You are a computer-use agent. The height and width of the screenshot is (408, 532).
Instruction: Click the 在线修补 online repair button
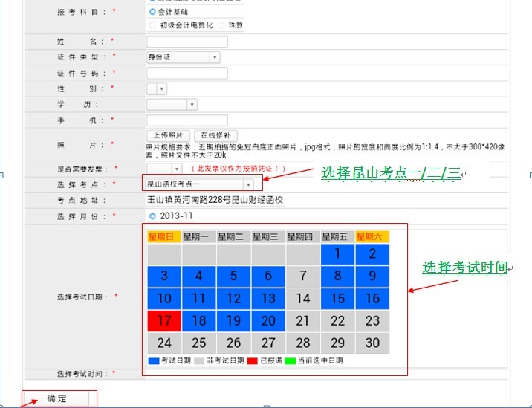tap(215, 135)
